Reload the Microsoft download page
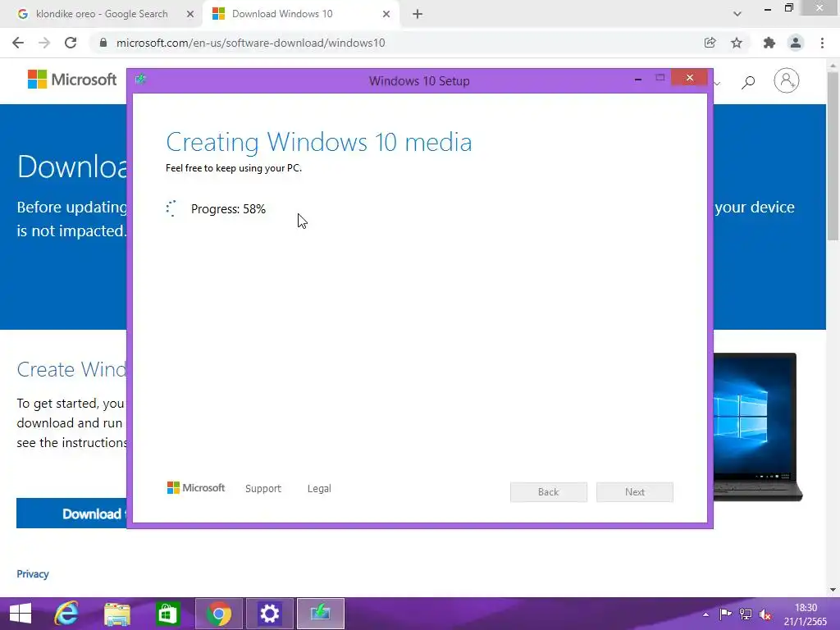Viewport: 840px width, 630px height. [x=71, y=43]
